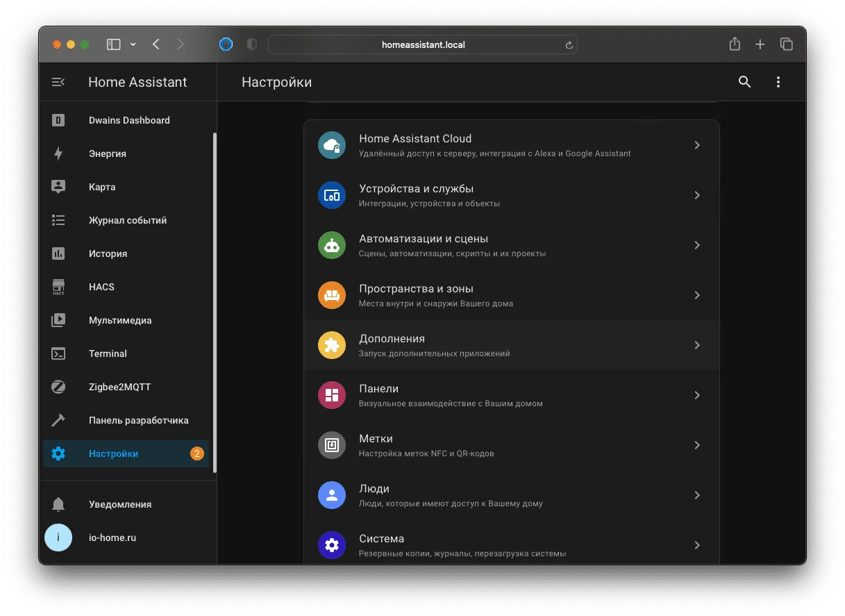This screenshot has width=845, height=616.
Task: Click the Метки NFC tag icon
Action: (x=332, y=445)
